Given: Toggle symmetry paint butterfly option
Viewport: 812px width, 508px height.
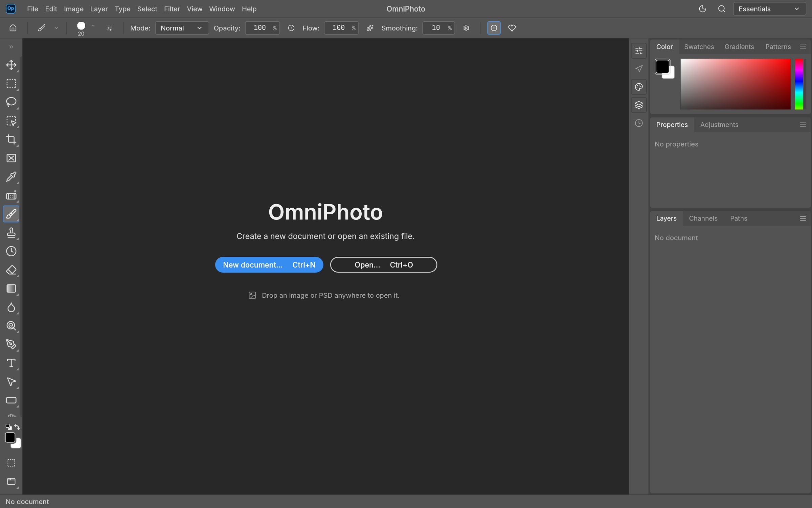Looking at the screenshot, I should pyautogui.click(x=512, y=28).
